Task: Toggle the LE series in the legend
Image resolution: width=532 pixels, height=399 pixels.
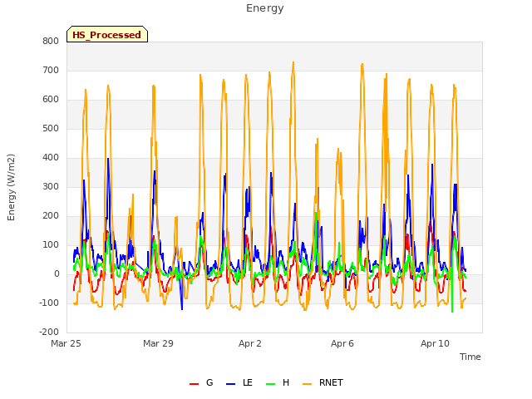Action: pyautogui.click(x=239, y=382)
